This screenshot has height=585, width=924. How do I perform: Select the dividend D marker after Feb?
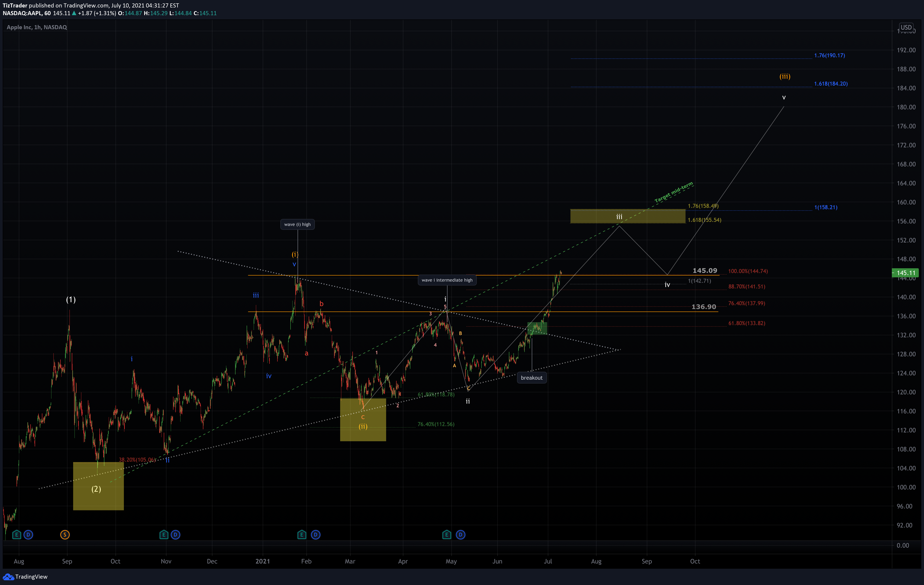click(x=315, y=534)
